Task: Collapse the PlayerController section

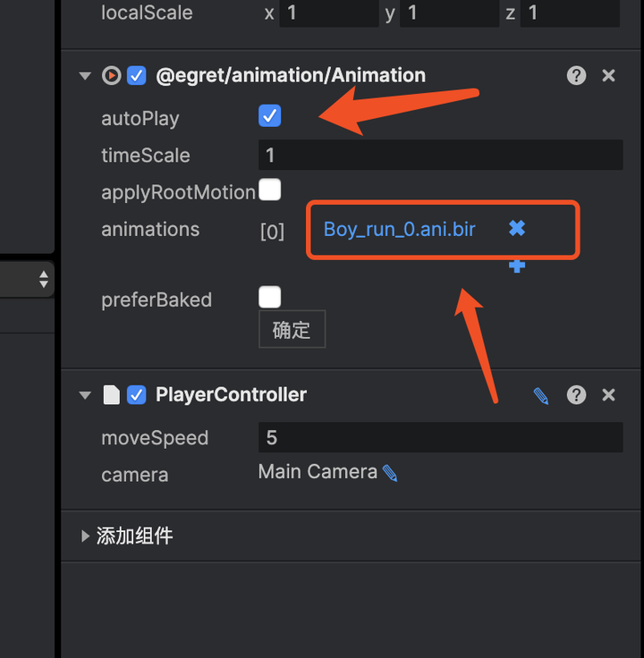Action: pyautogui.click(x=85, y=395)
